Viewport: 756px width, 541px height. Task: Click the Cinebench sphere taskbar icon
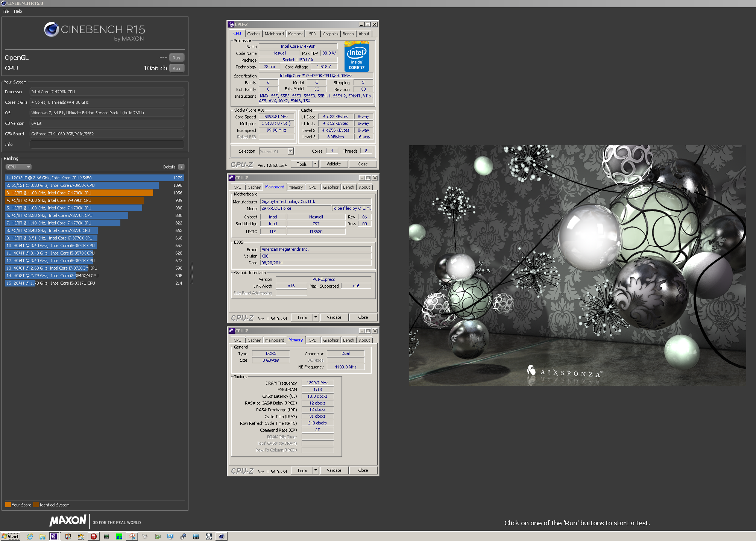222,536
